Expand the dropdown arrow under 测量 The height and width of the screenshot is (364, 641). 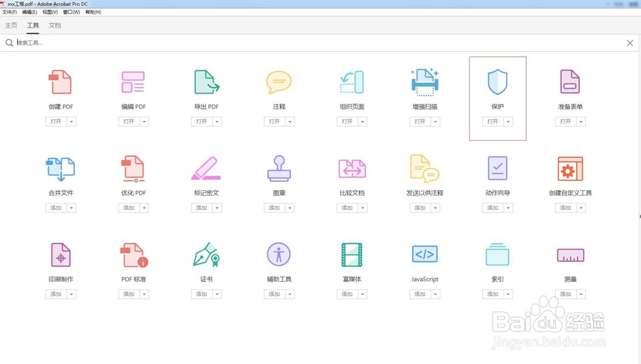[x=581, y=294]
